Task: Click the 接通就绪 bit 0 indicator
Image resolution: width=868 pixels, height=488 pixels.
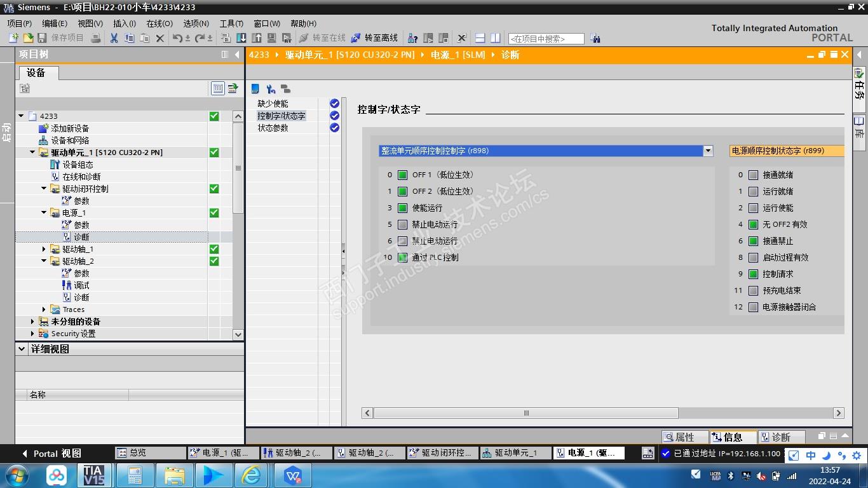Action: coord(753,175)
